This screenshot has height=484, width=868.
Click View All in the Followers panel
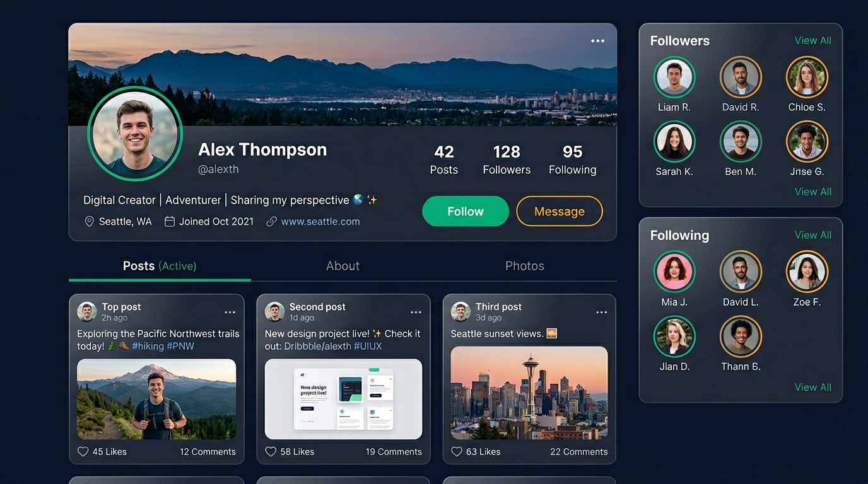[x=812, y=40]
